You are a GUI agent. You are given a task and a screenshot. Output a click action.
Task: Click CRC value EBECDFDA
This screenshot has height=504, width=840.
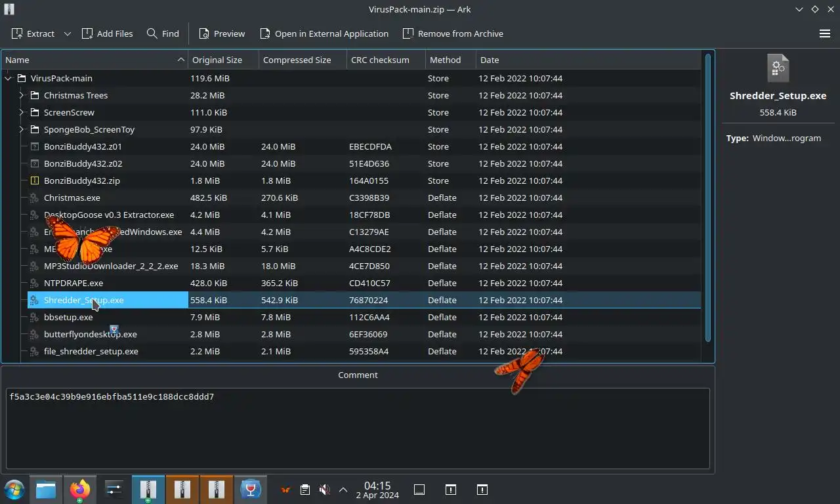370,146
